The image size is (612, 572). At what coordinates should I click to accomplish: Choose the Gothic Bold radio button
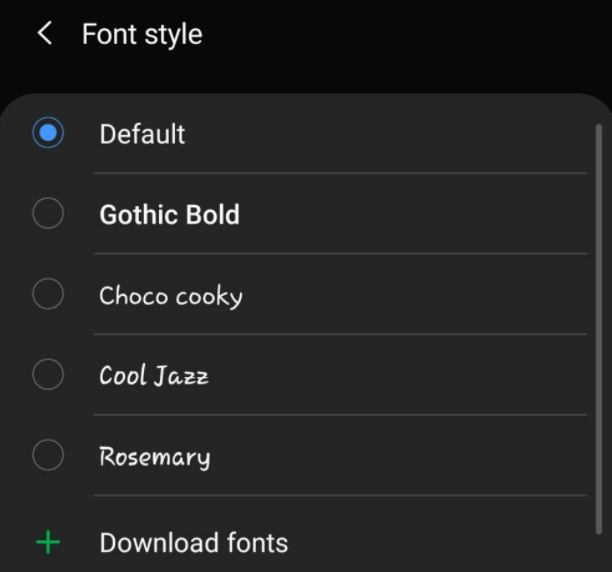(x=48, y=213)
